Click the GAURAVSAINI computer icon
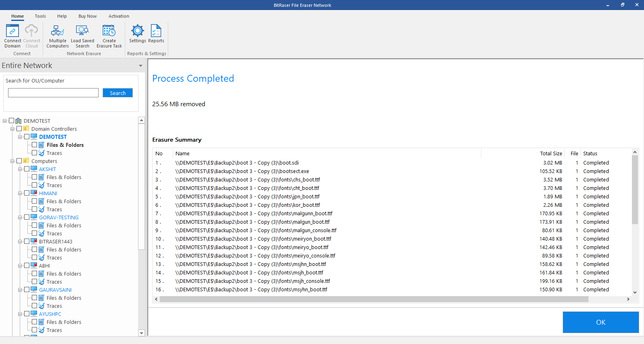The image size is (644, 344). pyautogui.click(x=34, y=290)
